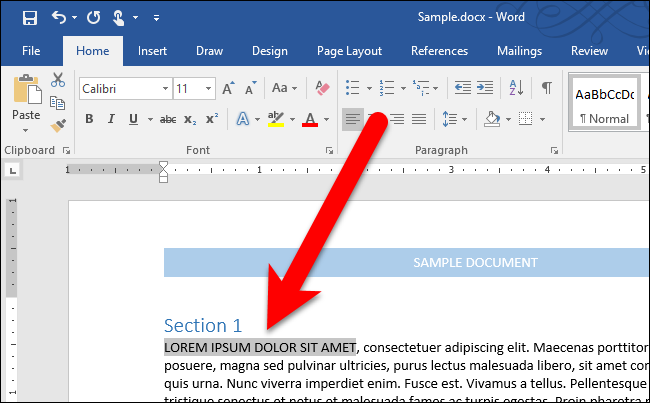
Task: Increase paragraph indent
Action: [485, 88]
